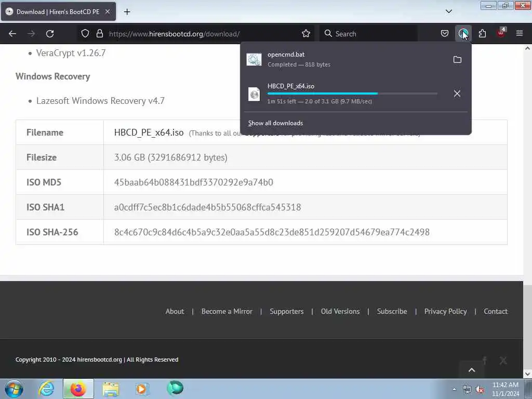The width and height of the screenshot is (532, 399).
Task: Open the Privacy Policy link
Action: (x=445, y=312)
